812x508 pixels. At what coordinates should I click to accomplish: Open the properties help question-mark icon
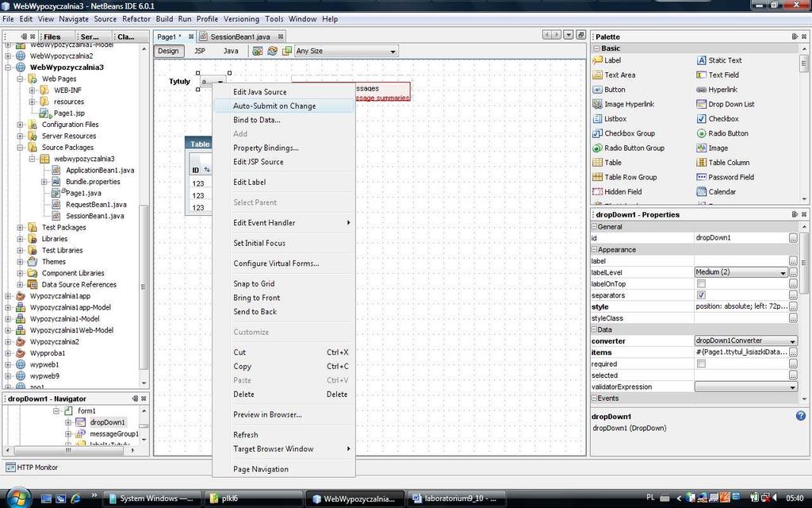[x=801, y=416]
